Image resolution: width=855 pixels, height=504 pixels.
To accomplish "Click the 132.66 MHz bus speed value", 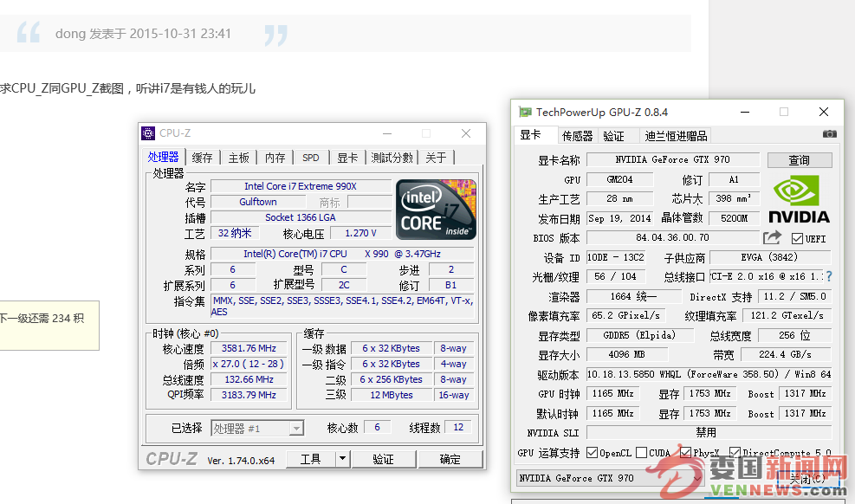I will [249, 380].
